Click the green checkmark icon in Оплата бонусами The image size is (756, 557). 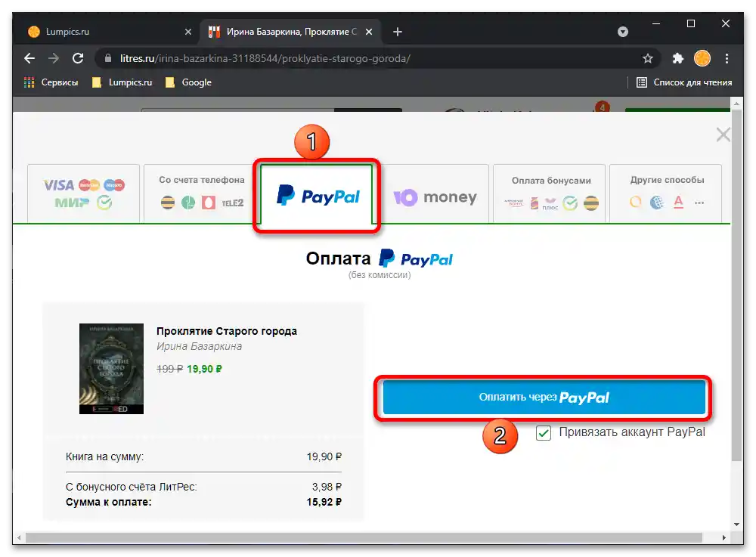coord(570,203)
